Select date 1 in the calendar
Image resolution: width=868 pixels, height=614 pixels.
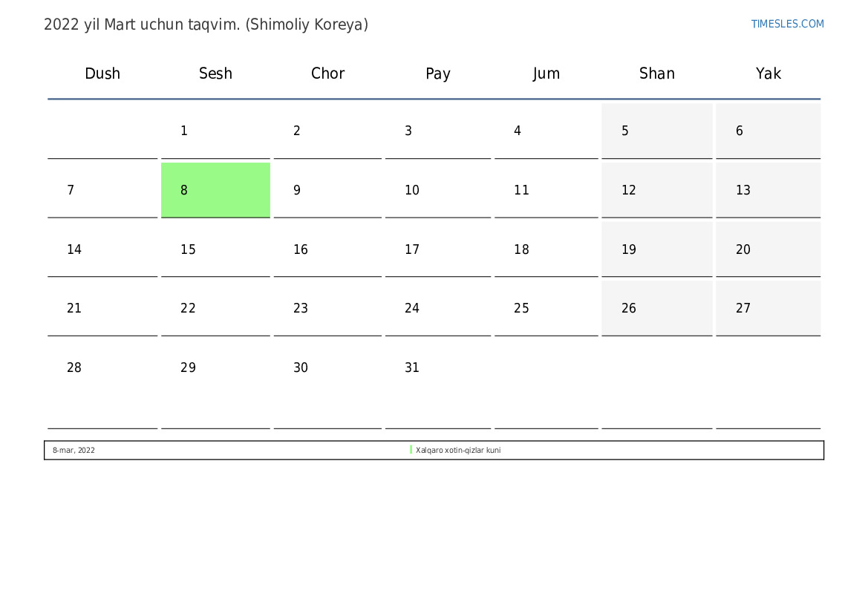pos(215,131)
